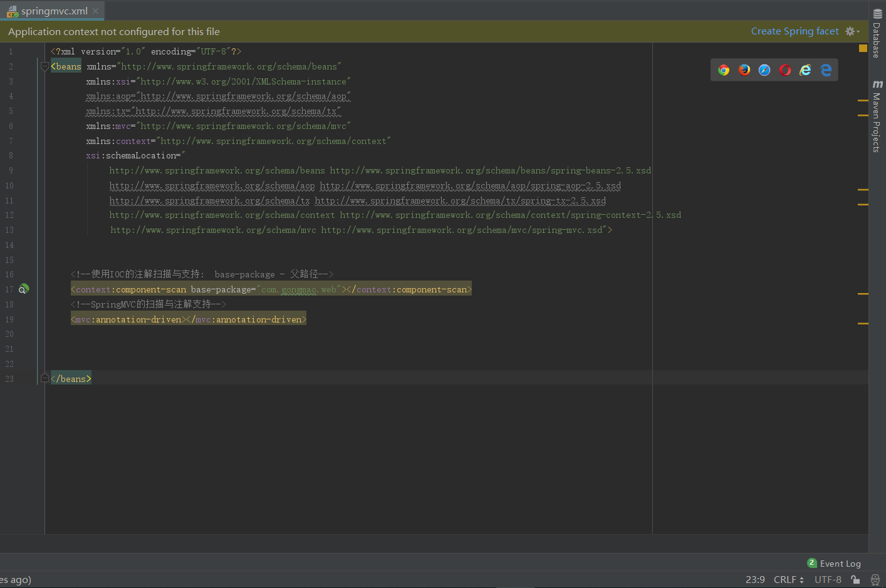886x588 pixels.
Task: Click the xml version declaration on line 1
Action: point(146,51)
